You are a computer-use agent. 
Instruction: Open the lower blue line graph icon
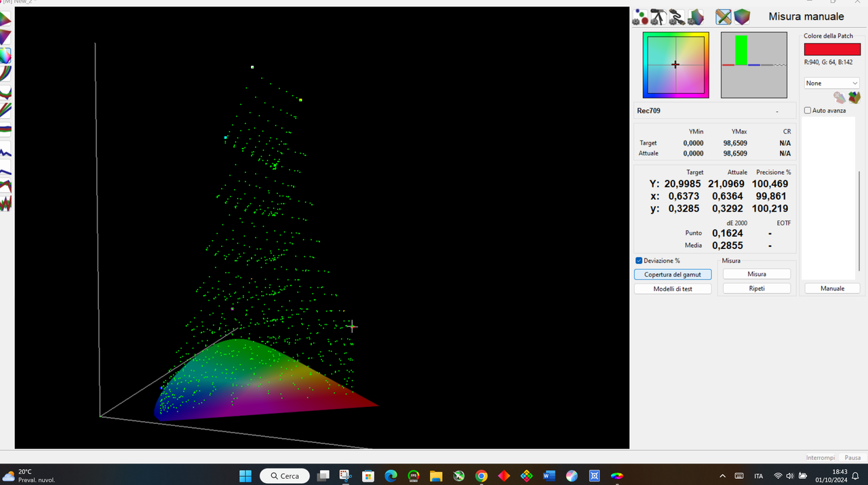click(5, 168)
